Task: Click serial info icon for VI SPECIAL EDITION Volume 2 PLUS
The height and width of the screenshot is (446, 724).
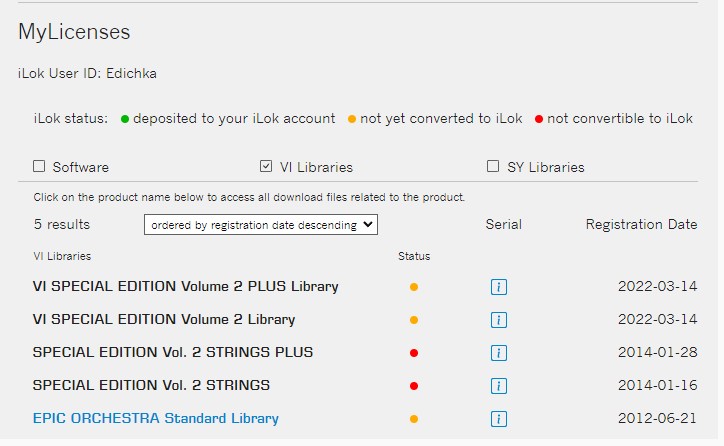Action: (x=499, y=287)
